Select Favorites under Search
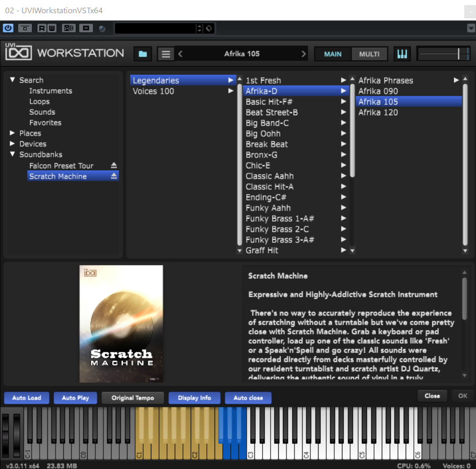476x469 pixels. [45, 123]
